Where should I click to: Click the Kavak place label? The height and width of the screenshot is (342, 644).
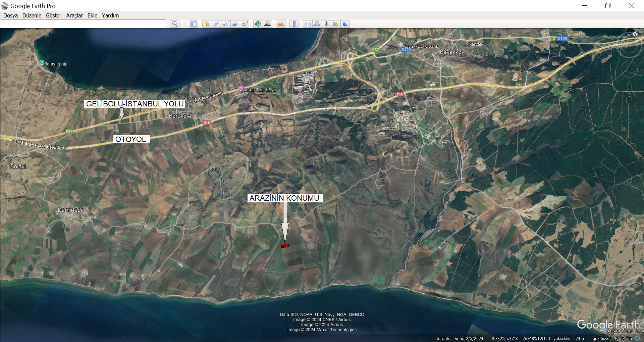(x=476, y=44)
